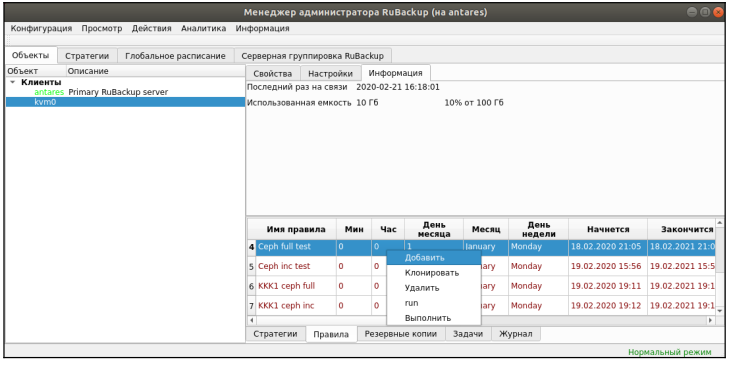This screenshot has width=729, height=365.
Task: Select the antares client row
Action: pyautogui.click(x=126, y=92)
